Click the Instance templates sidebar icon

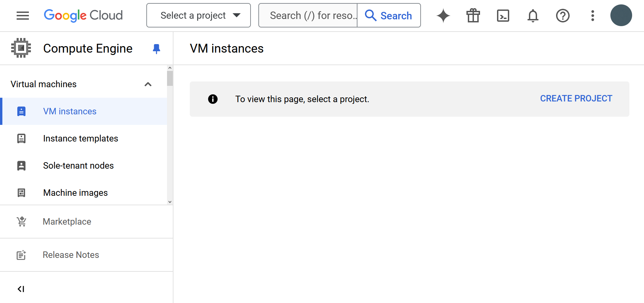coord(21,138)
